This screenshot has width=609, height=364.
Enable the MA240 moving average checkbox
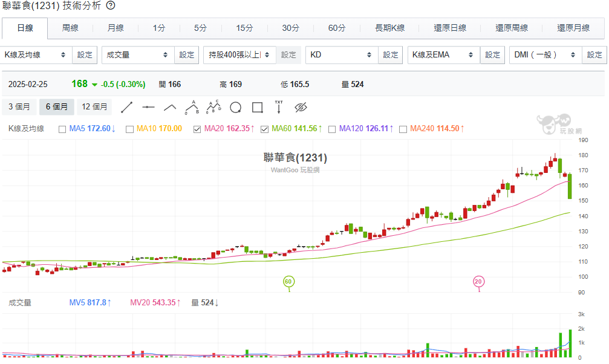click(x=403, y=129)
